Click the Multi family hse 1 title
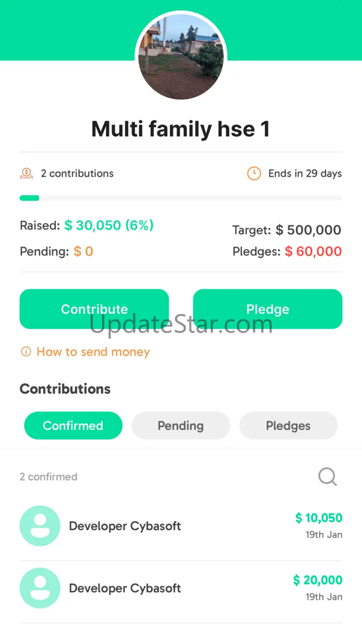This screenshot has width=362, height=644. pyautogui.click(x=181, y=129)
